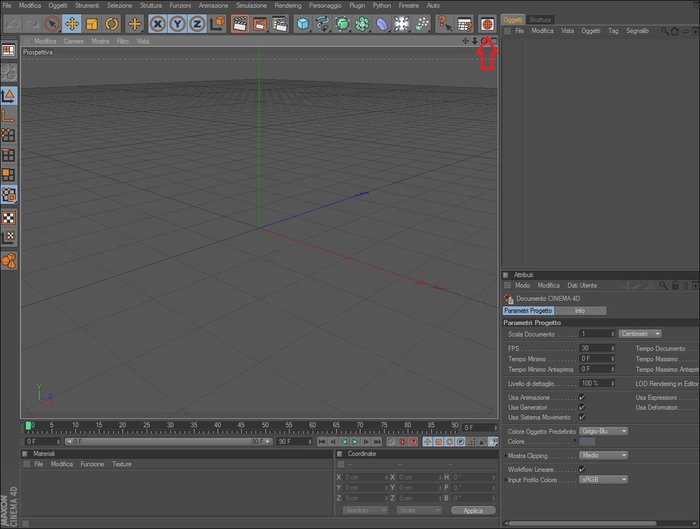
Task: Uncheck Usa Sistema Movimento checkbox
Action: [x=582, y=417]
